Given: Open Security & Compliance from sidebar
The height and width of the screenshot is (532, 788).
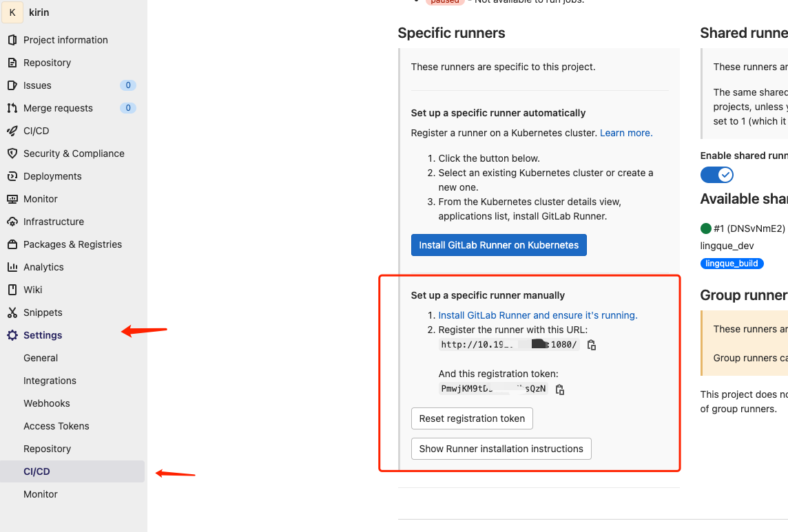Looking at the screenshot, I should click(74, 153).
